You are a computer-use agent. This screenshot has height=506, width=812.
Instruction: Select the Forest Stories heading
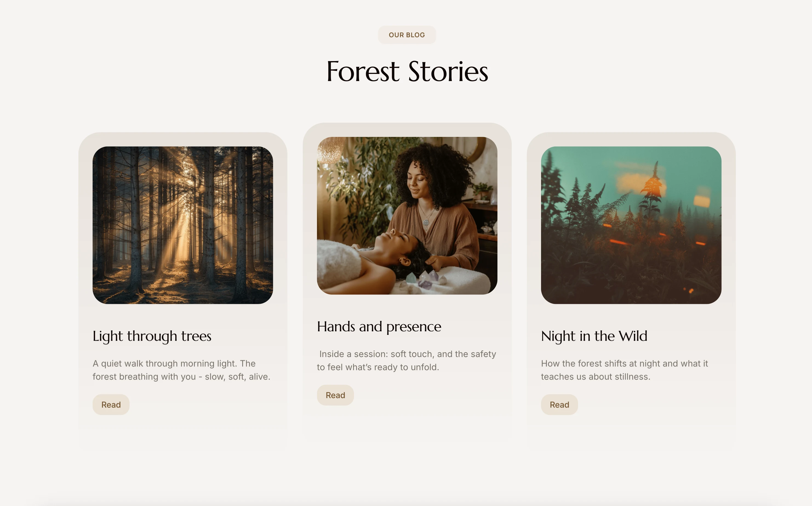(407, 71)
